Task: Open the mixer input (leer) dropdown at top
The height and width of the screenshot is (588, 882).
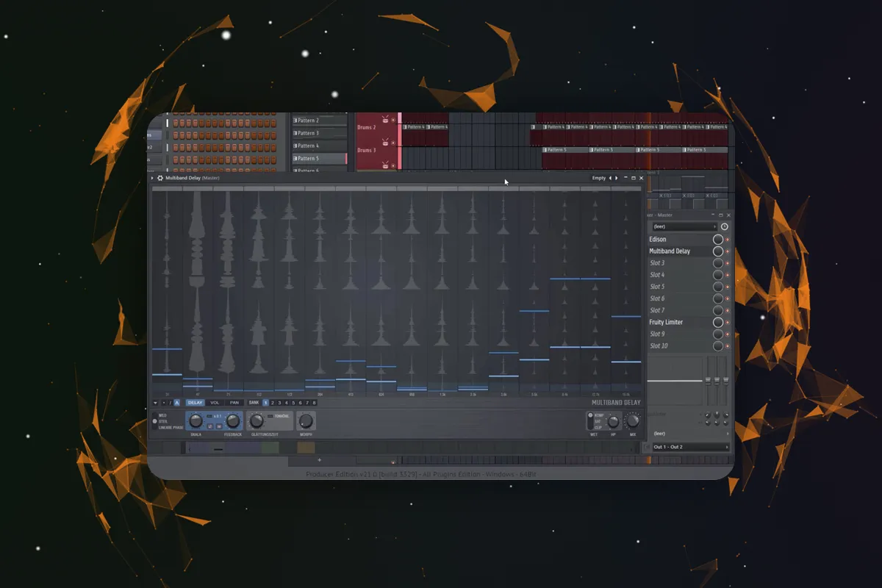Action: point(684,226)
